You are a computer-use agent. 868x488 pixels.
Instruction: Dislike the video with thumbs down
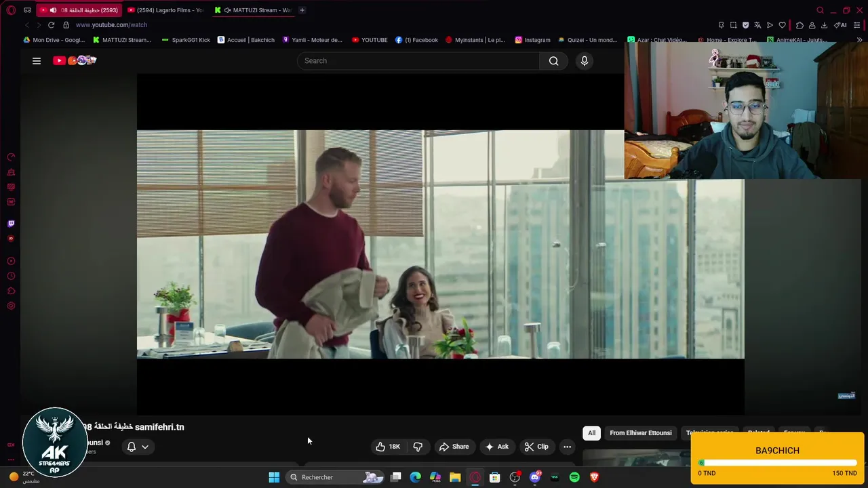(418, 447)
